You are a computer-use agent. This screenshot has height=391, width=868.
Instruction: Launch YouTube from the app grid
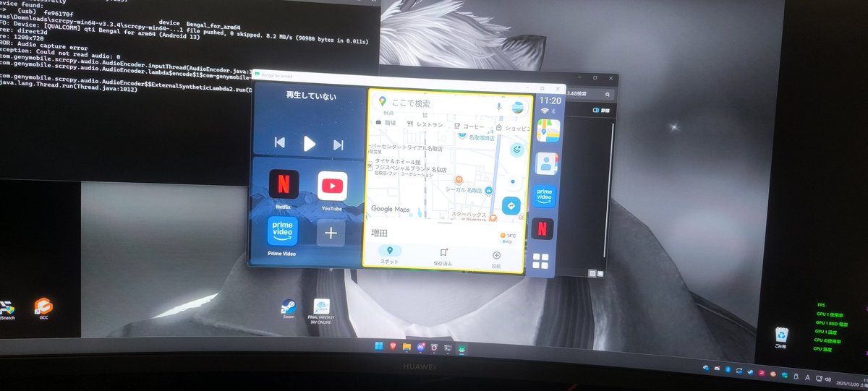332,186
